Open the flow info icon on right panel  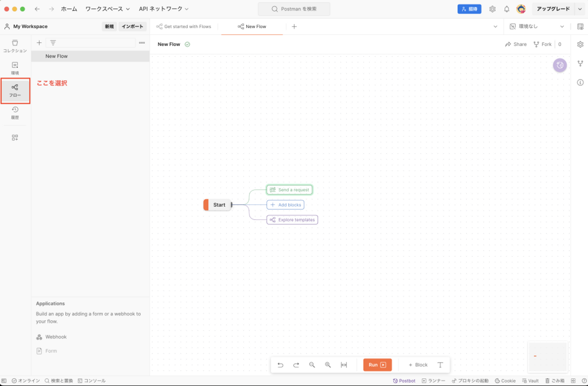[x=580, y=83]
